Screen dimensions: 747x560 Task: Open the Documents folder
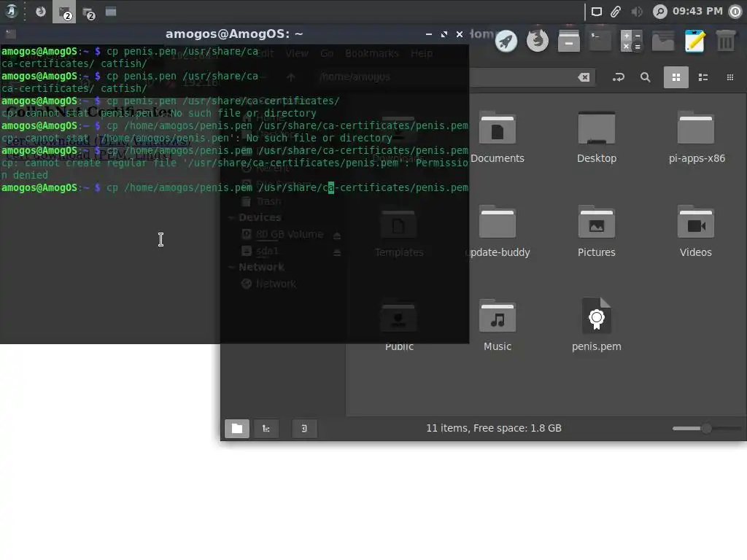coord(498,138)
